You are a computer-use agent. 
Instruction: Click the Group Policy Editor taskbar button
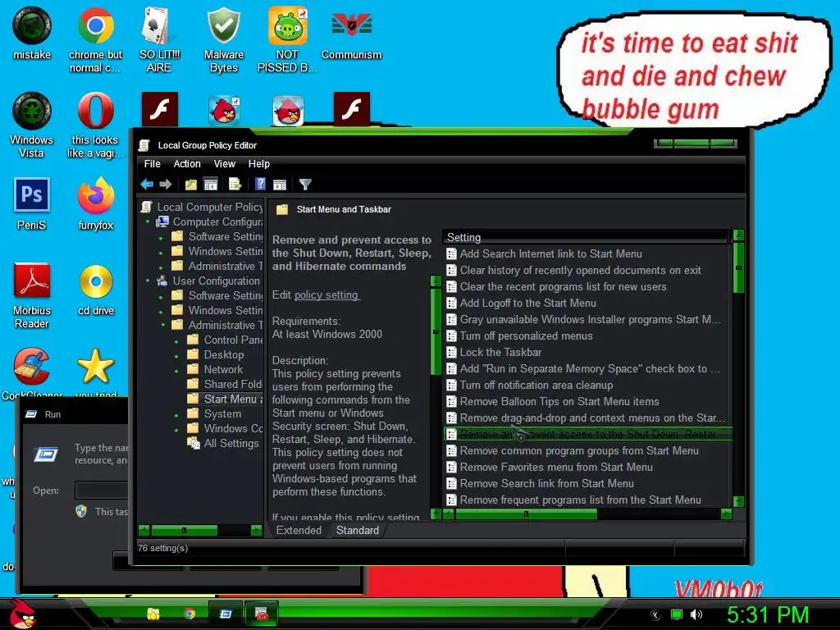(262, 614)
